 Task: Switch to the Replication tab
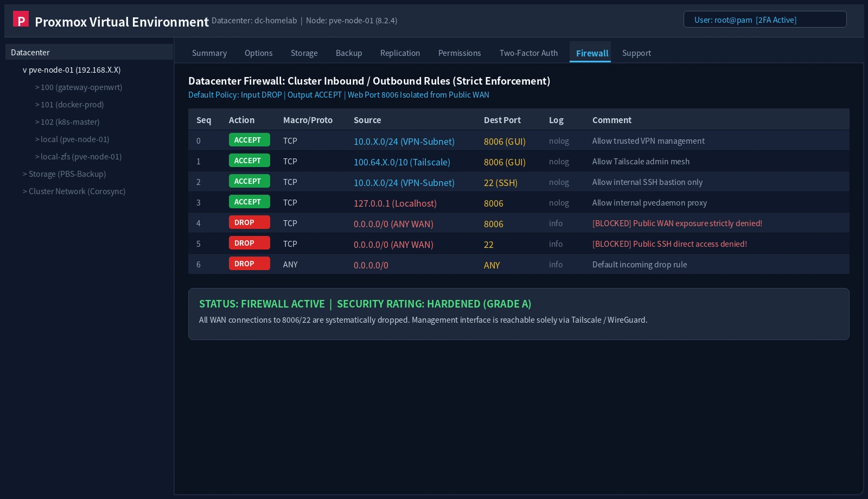[400, 53]
